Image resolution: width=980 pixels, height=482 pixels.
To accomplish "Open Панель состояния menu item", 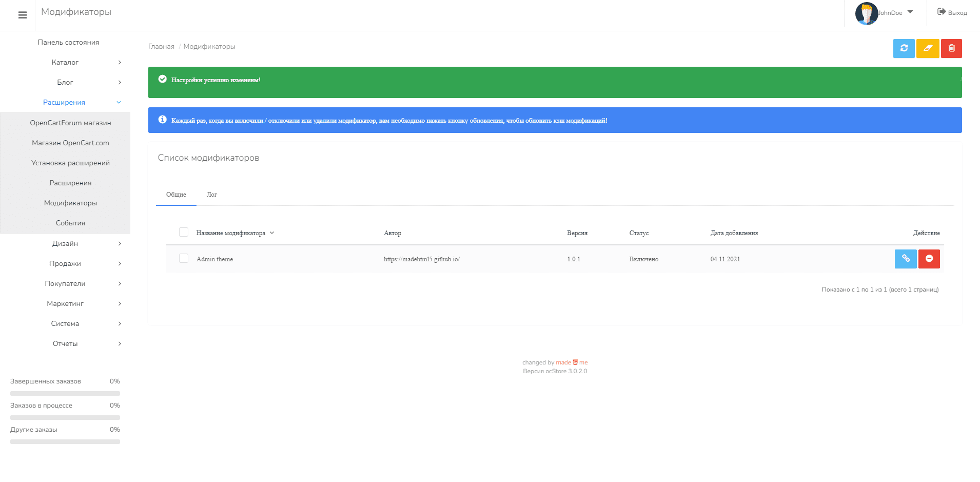I will [68, 42].
